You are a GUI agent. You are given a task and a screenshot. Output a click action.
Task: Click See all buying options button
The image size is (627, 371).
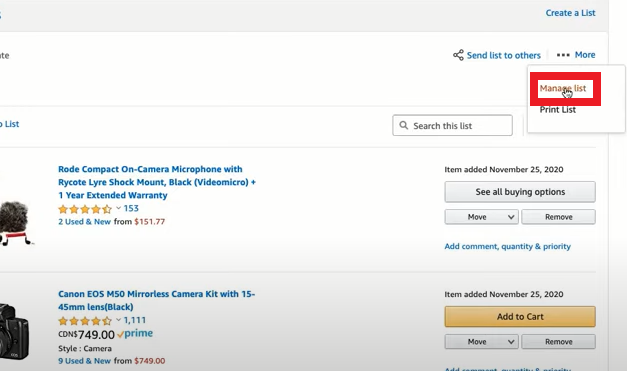520,192
